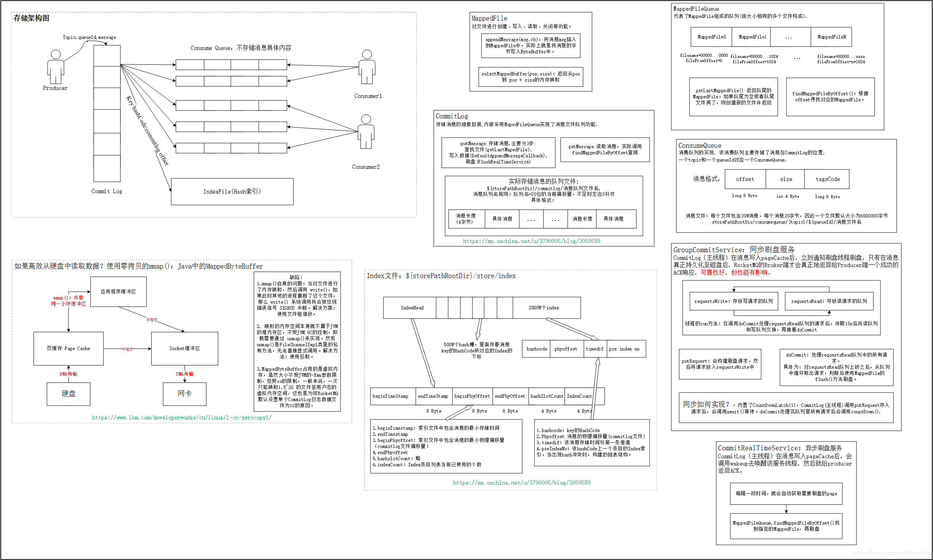
Task: Click the 硬盘 box
Action: pyautogui.click(x=69, y=394)
